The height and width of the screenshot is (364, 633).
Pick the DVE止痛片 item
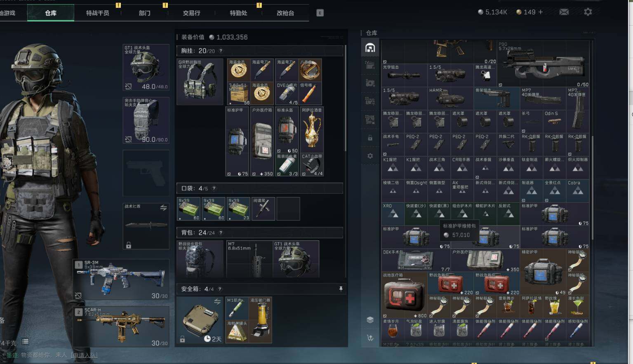287,93
